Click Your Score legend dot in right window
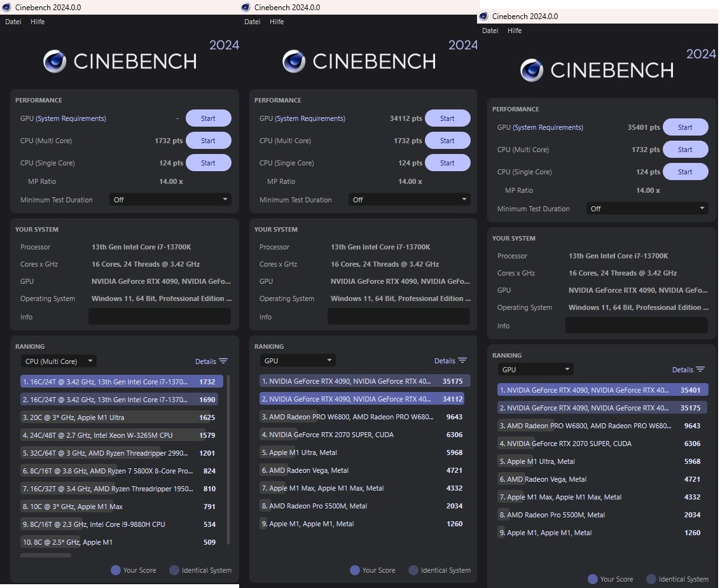The image size is (720, 588). (593, 579)
